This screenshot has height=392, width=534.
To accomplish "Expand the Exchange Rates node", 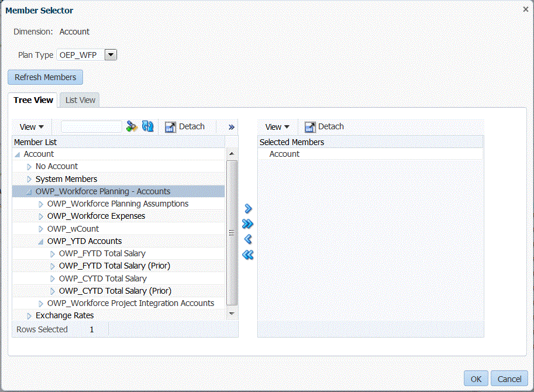I will [29, 316].
